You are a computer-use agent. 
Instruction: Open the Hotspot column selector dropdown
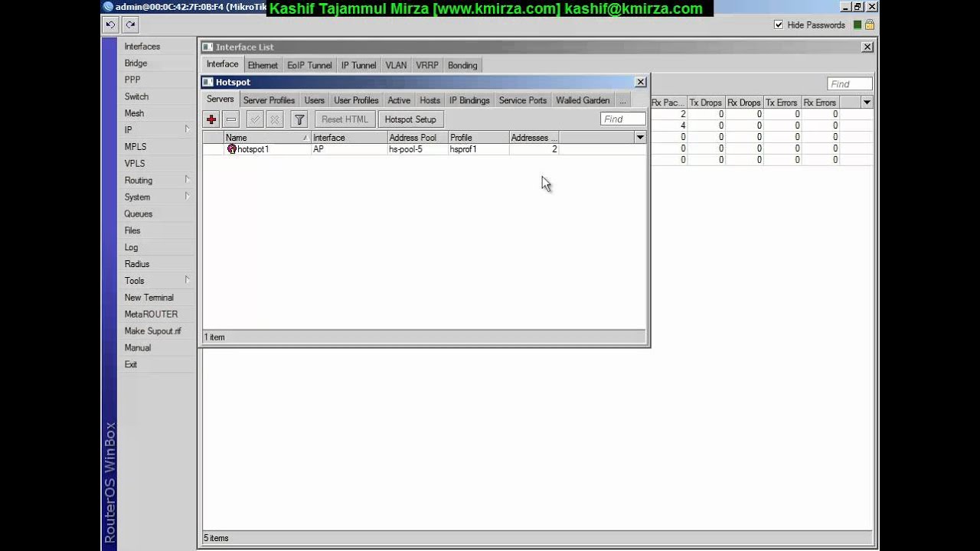(640, 138)
